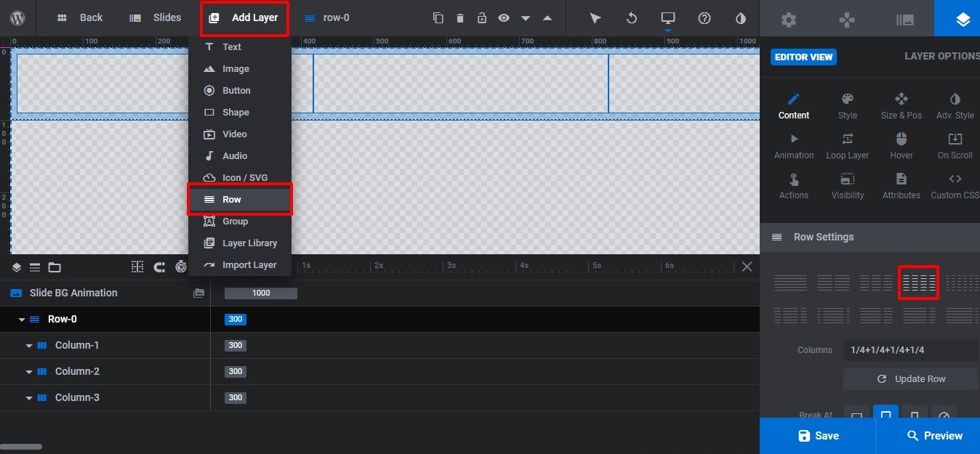Open Loop Layer options
The height and width of the screenshot is (454, 980).
[848, 146]
